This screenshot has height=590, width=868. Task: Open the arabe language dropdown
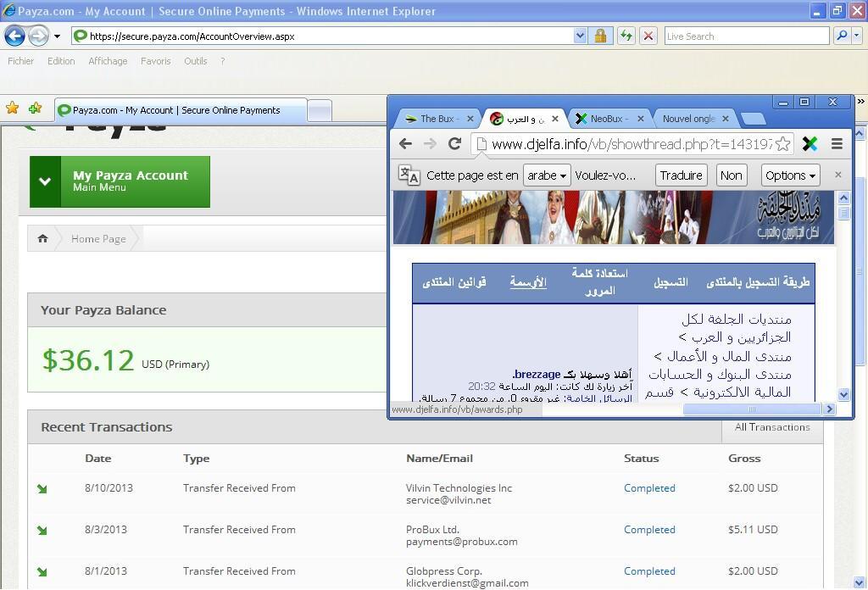[x=547, y=175]
